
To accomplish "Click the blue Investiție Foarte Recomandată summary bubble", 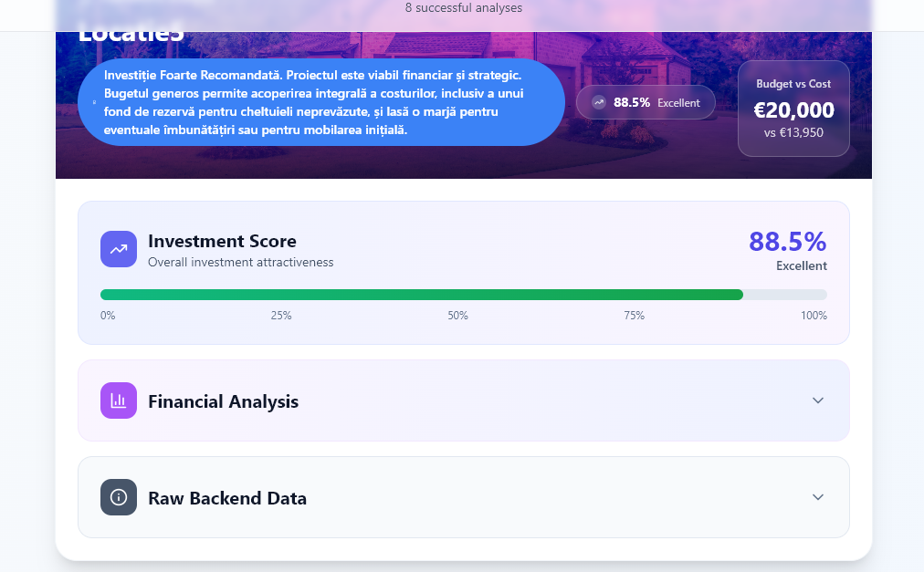I will coord(321,102).
